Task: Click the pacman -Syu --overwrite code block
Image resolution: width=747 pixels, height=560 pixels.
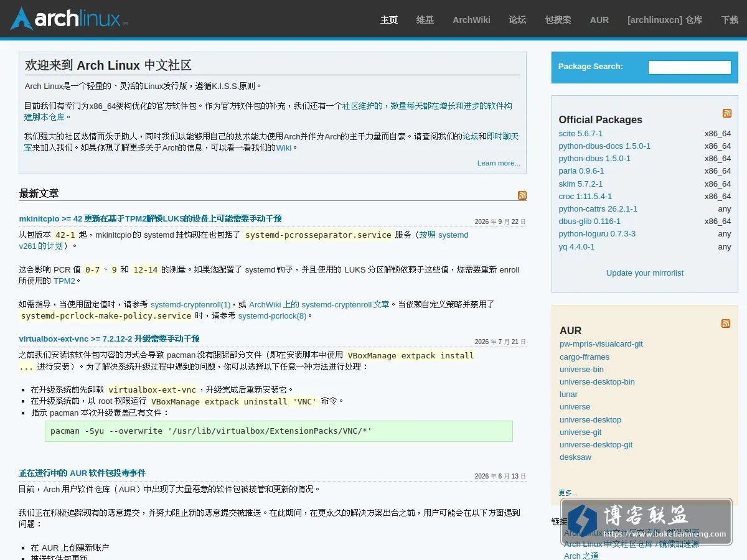Action: pos(278,431)
